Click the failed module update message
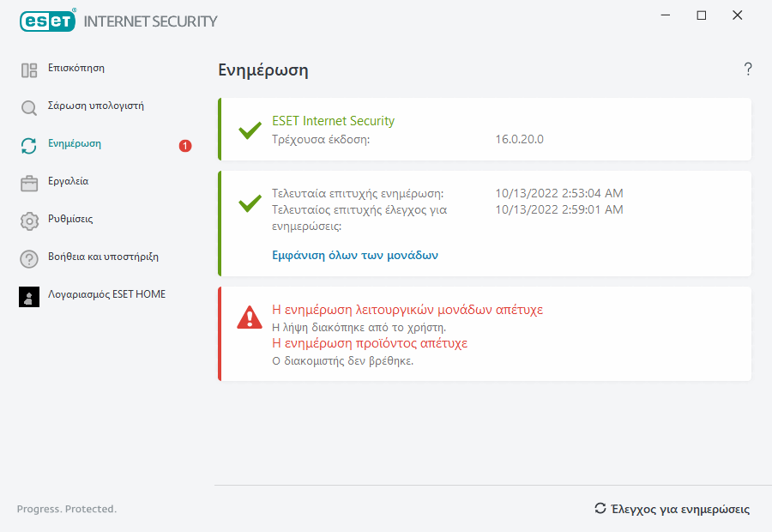Viewport: 772px width, 532px height. (407, 310)
